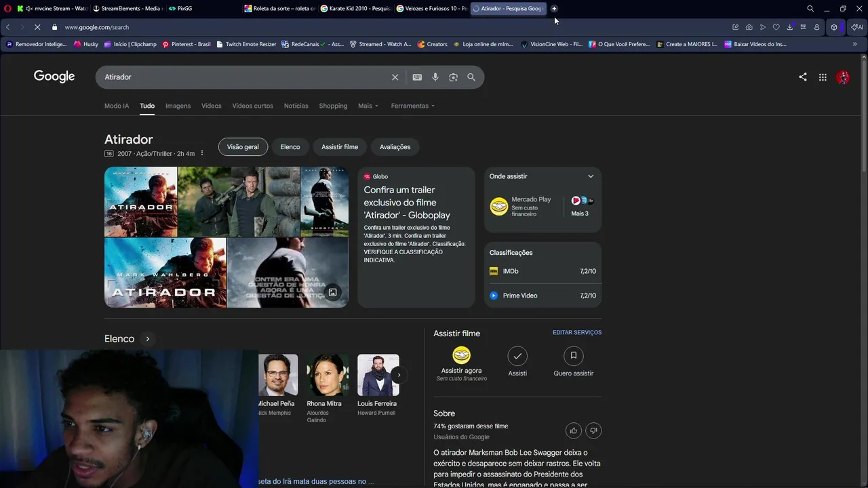The image size is (868, 488).
Task: Show hidden bookmarks chevron
Action: [x=854, y=44]
